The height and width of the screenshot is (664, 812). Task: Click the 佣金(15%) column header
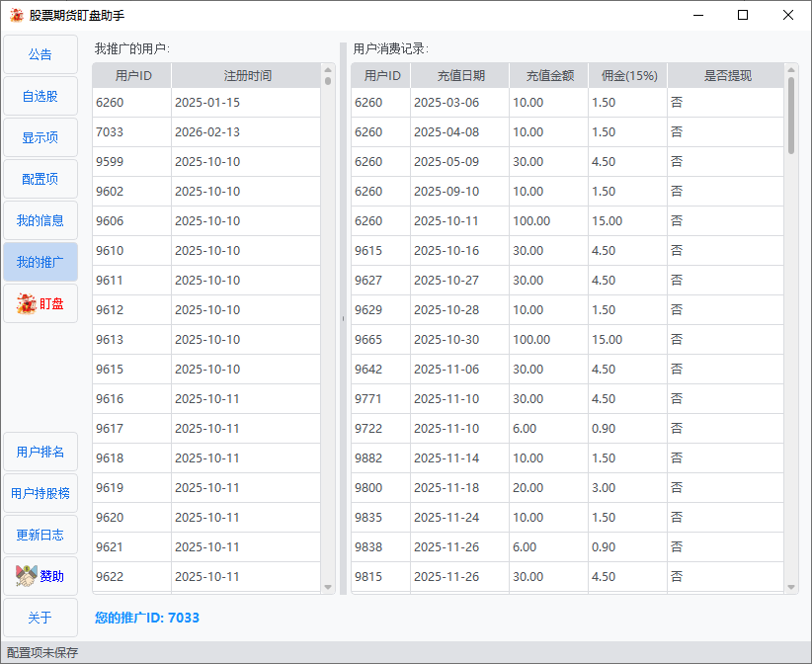[628, 76]
